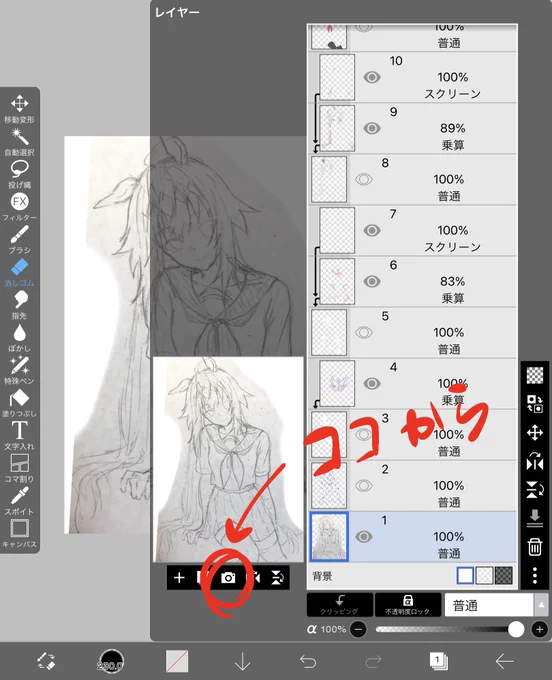Tap the down arrow in bottom bar
This screenshot has height=680, width=552.
(x=242, y=661)
